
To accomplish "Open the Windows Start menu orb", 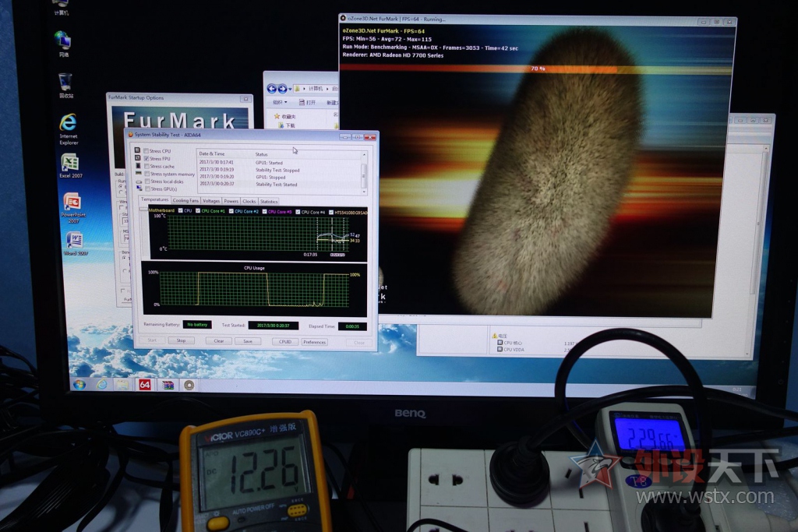I will [x=79, y=385].
